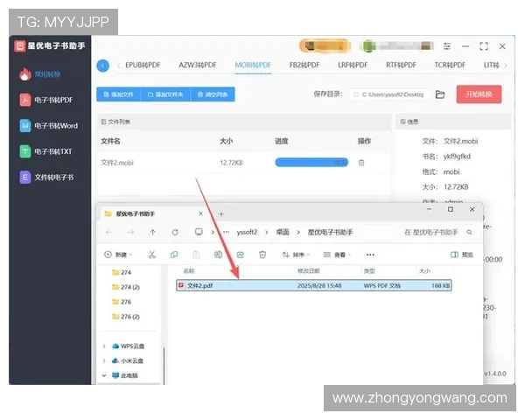Click the delete trash icon in Explorer toolbar
525x420 pixels.
[262, 255]
